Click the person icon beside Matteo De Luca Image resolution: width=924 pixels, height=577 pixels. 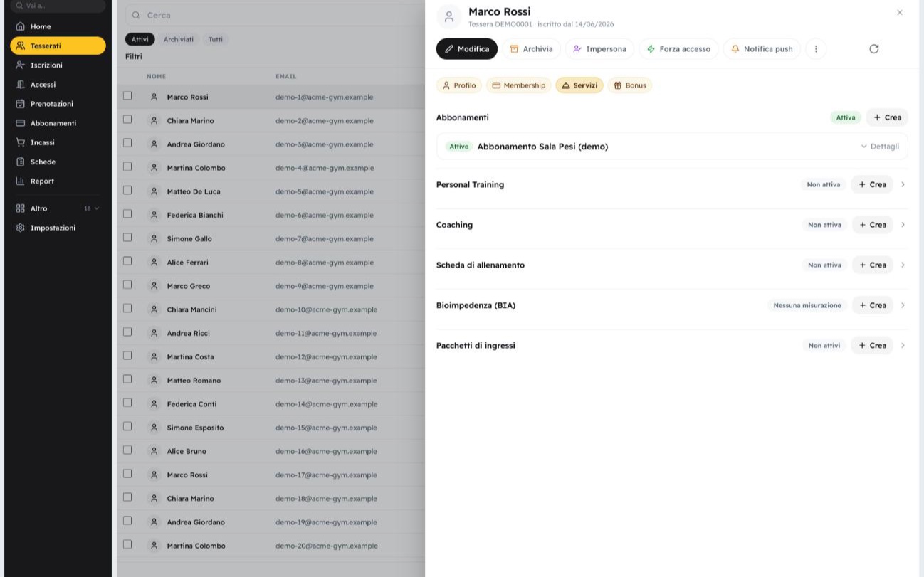click(x=154, y=191)
